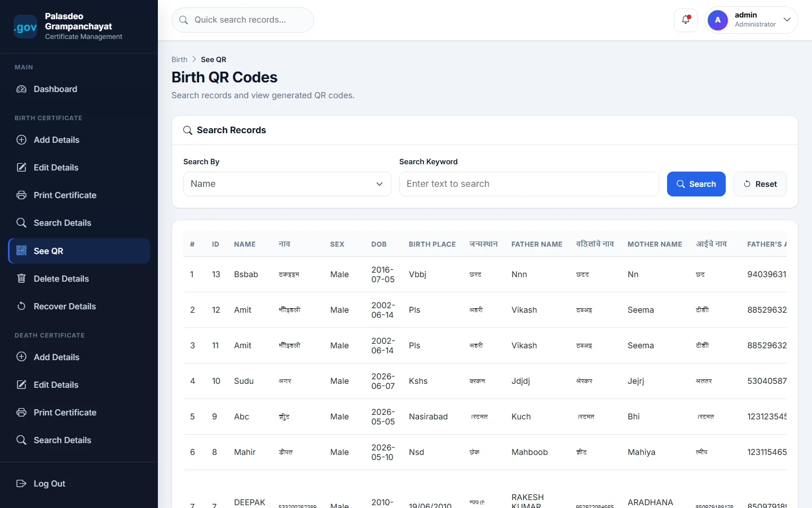
Task: Click the BIRTH PLACE column header
Action: 433,244
